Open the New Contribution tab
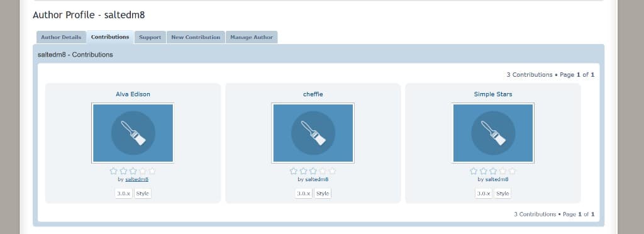Viewport: 644px width, 234px height. click(196, 37)
